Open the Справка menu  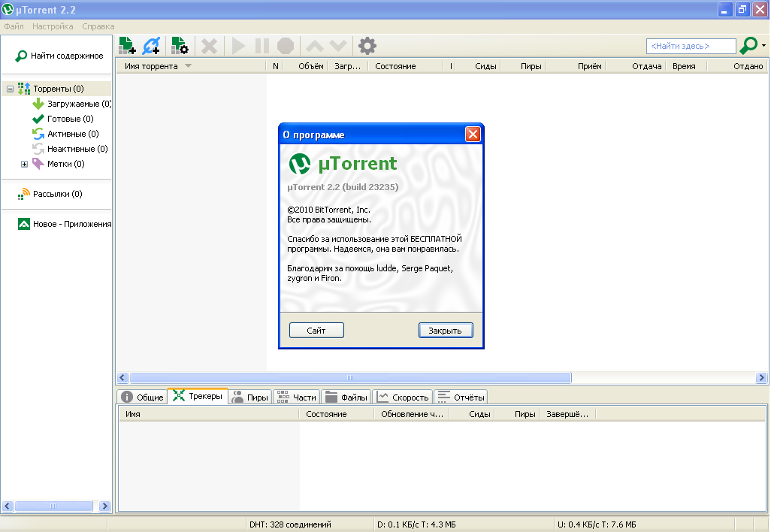coord(98,26)
